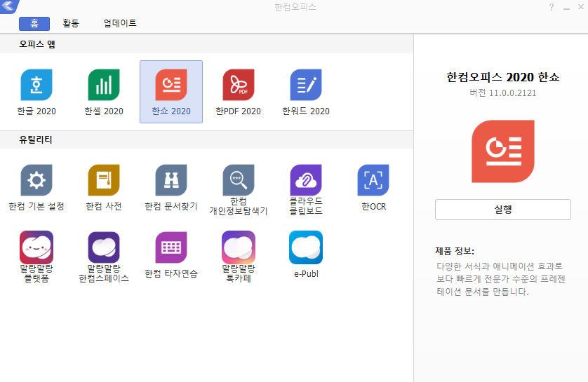This screenshot has height=382, width=588.
Task: Switch to the 홈 tab
Action: 34,23
